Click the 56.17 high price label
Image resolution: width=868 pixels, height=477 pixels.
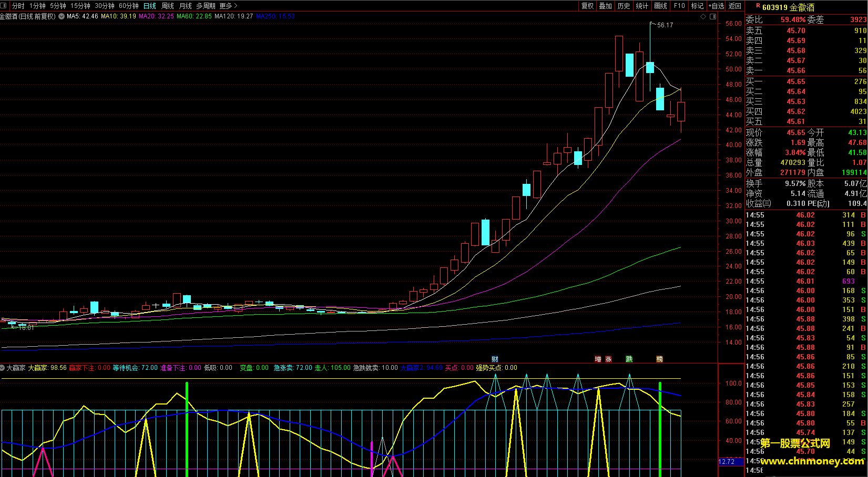pyautogui.click(x=665, y=25)
